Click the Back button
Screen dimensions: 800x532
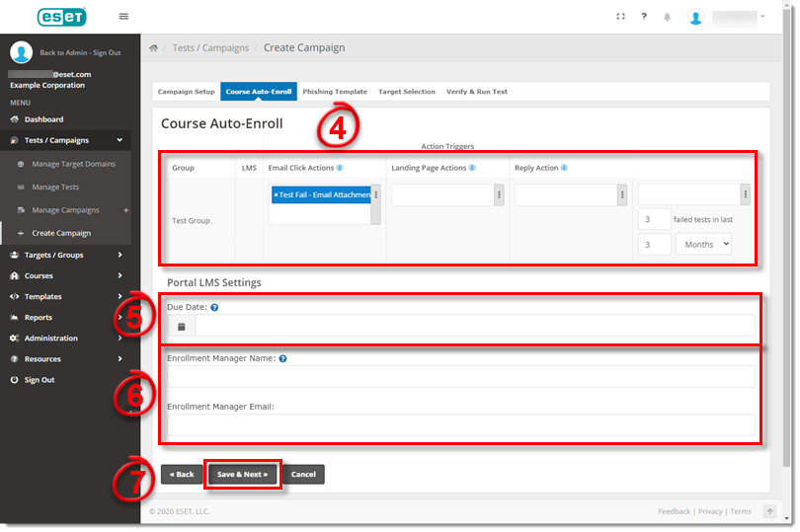pyautogui.click(x=181, y=475)
